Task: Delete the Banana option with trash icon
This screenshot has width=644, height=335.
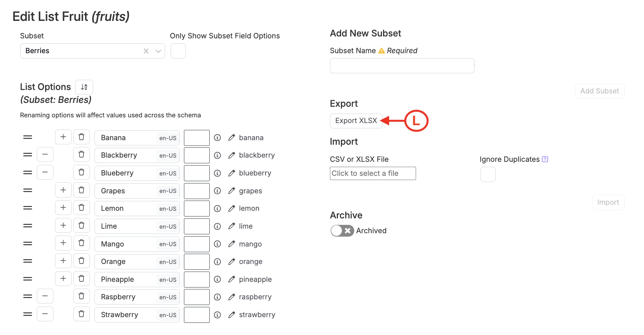Action: [x=81, y=137]
